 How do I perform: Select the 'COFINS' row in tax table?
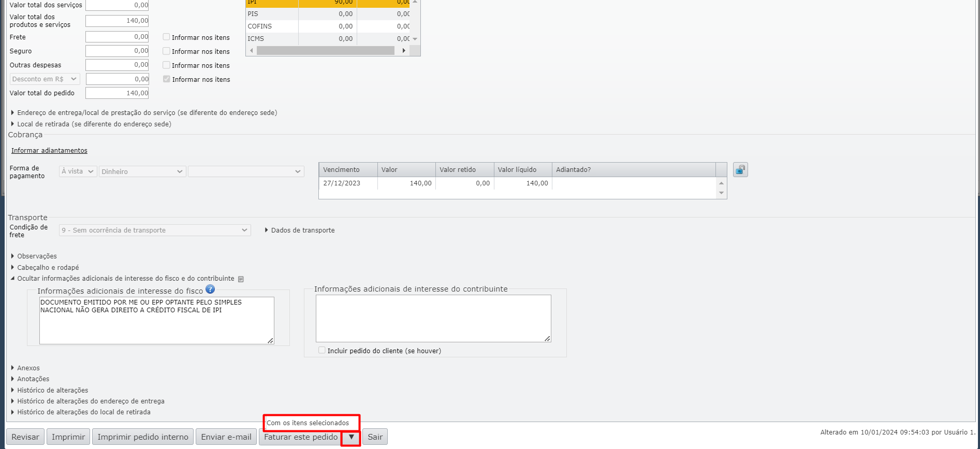click(x=328, y=26)
